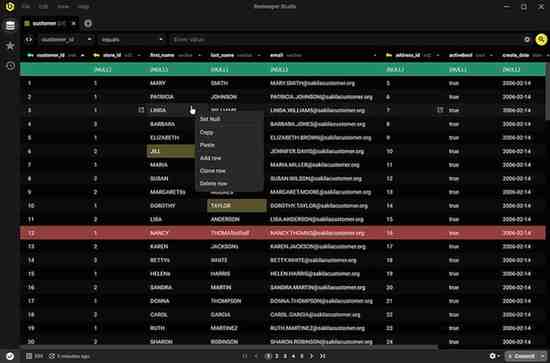Select the edited TAYLOR cell
The image size is (550, 363).
(x=237, y=206)
